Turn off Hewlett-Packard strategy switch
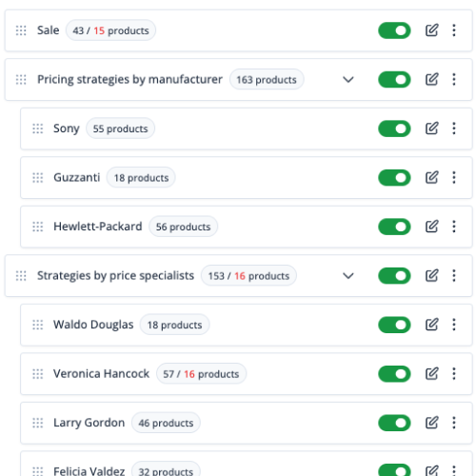Screen dimensions: 476x476 [394, 227]
